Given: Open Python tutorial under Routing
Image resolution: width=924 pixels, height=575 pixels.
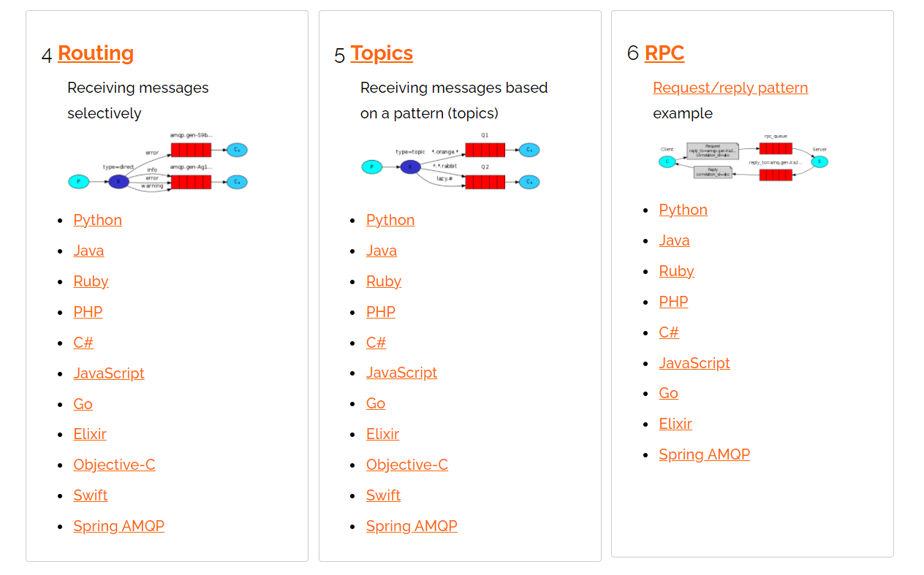Looking at the screenshot, I should pyautogui.click(x=98, y=220).
